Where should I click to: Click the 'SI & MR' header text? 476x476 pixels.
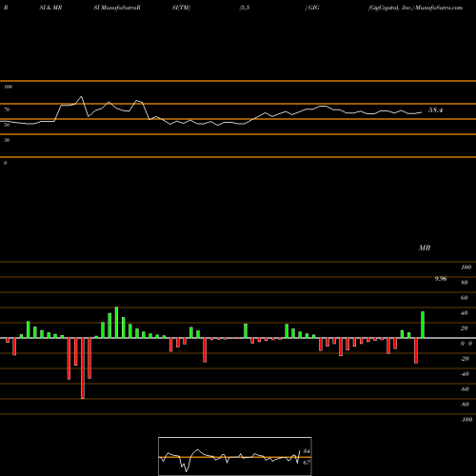[50, 8]
